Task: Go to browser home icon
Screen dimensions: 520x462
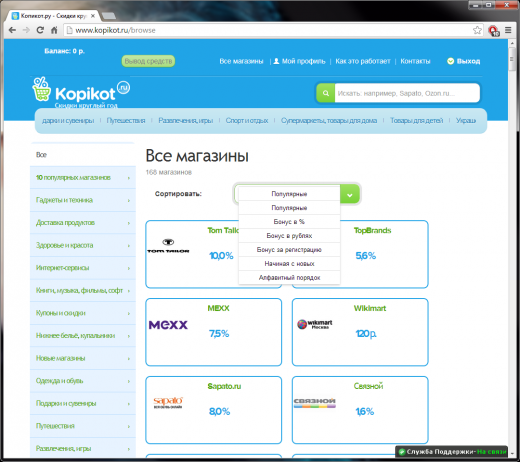Action: pyautogui.click(x=54, y=30)
